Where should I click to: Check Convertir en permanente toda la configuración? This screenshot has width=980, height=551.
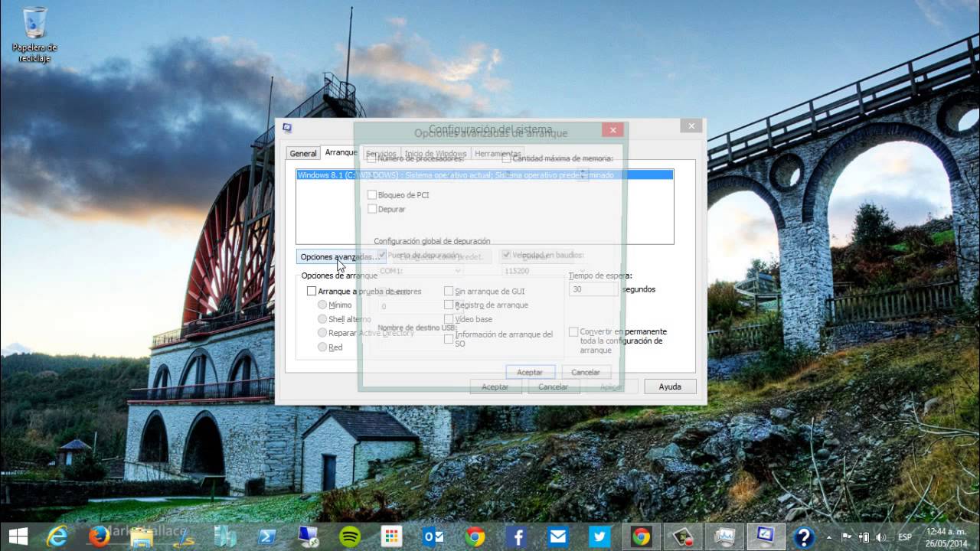pos(573,331)
